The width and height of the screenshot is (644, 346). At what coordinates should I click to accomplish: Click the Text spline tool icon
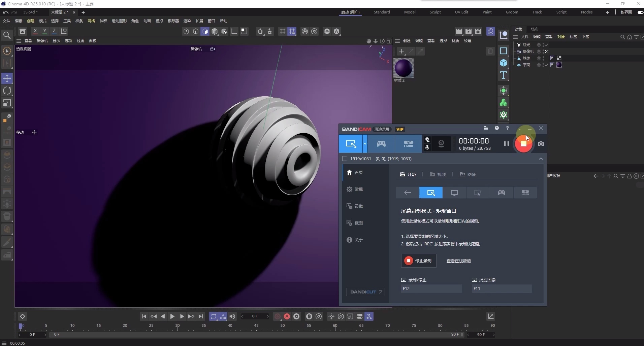tap(504, 75)
